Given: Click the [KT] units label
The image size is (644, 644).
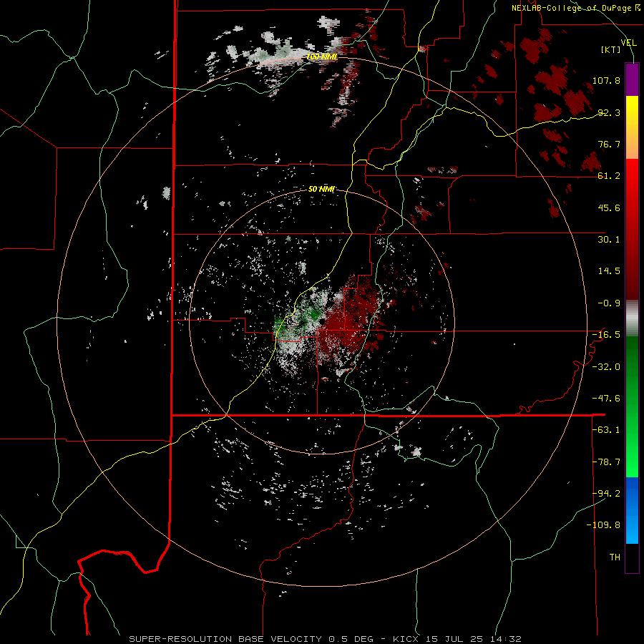Looking at the screenshot, I should coord(611,49).
